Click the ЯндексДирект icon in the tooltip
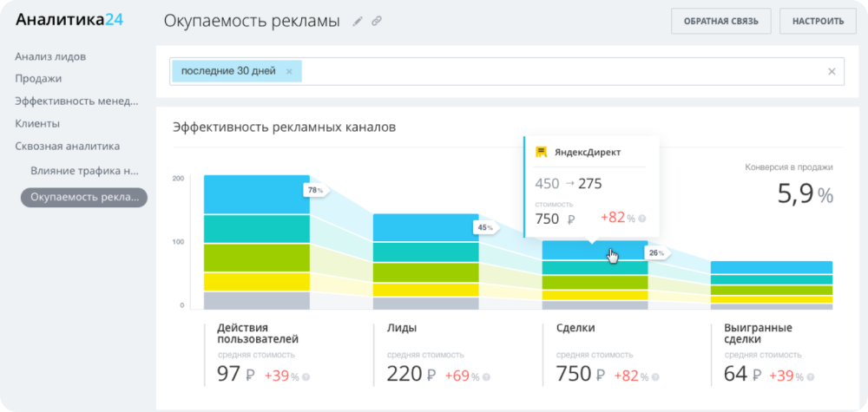This screenshot has height=412, width=868. click(x=541, y=152)
